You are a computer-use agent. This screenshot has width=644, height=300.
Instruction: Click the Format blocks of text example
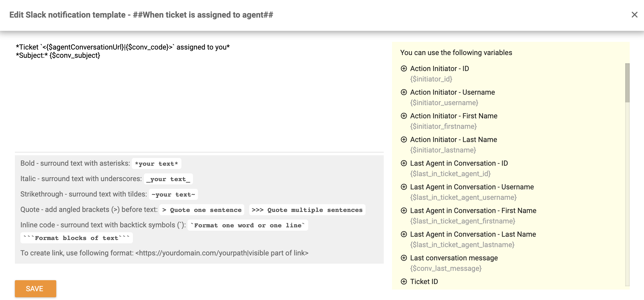pos(76,238)
